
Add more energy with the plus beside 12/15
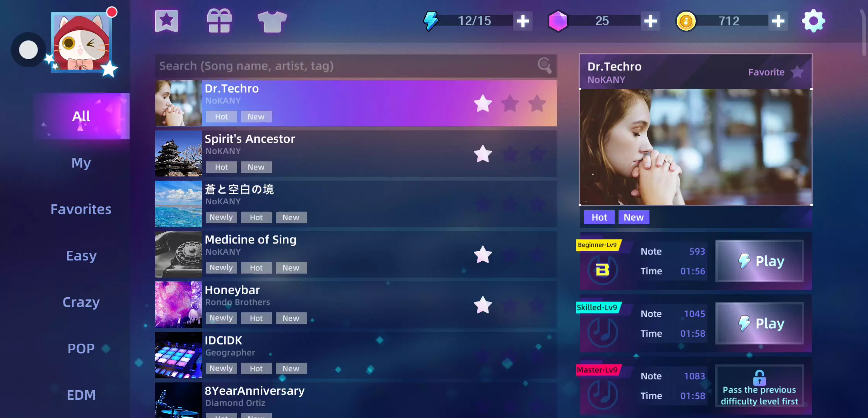click(523, 21)
